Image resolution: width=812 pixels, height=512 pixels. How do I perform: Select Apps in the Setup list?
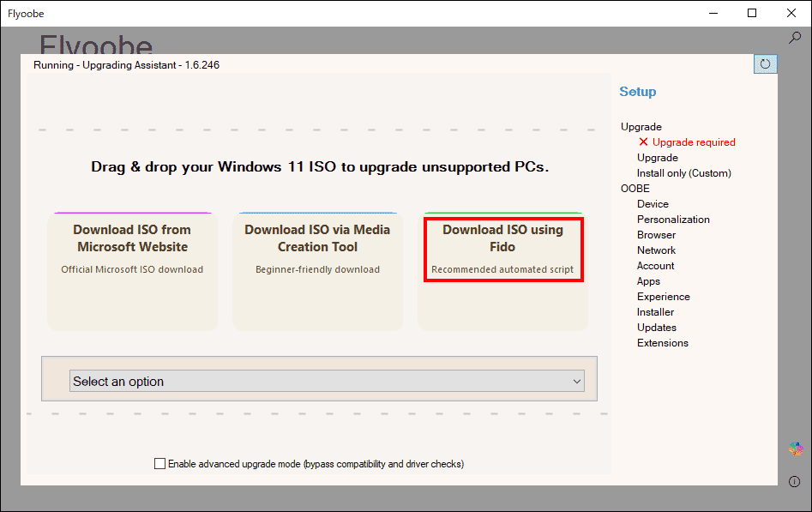(x=648, y=281)
